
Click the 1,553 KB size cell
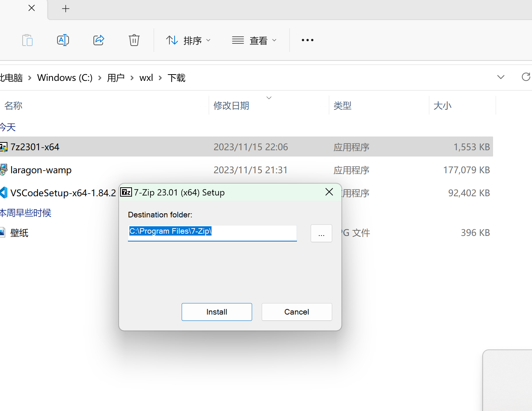point(472,147)
